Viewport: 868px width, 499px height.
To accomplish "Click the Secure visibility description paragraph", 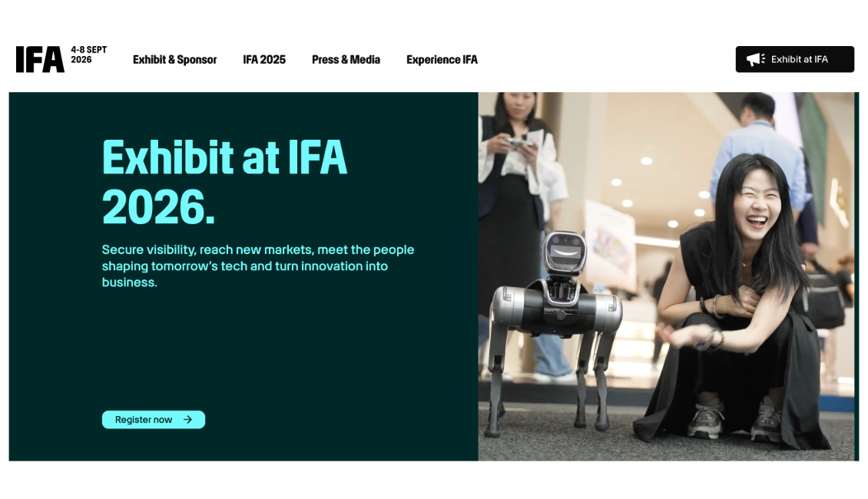I will [258, 266].
